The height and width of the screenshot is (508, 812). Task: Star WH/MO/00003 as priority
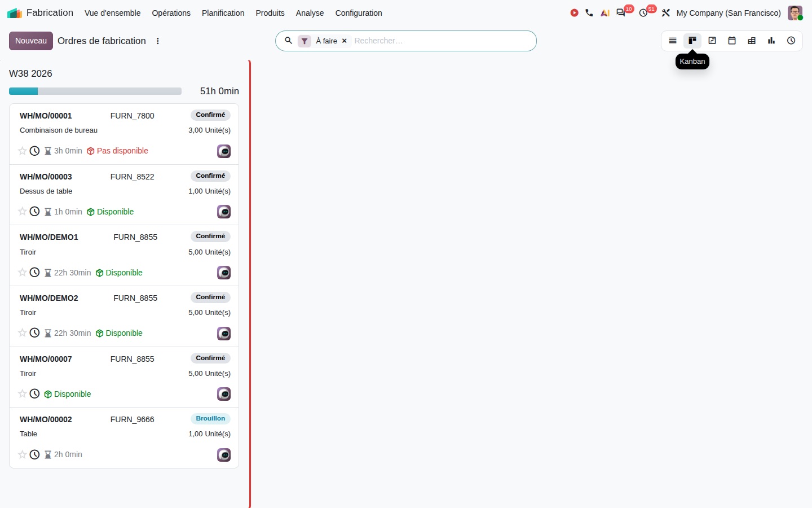[x=23, y=211]
